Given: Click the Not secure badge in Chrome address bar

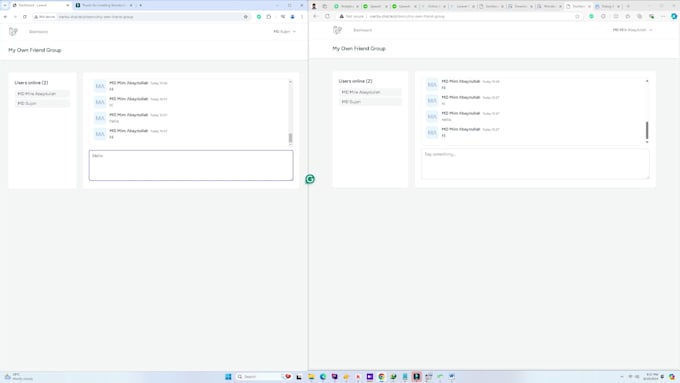Looking at the screenshot, I should click(45, 17).
